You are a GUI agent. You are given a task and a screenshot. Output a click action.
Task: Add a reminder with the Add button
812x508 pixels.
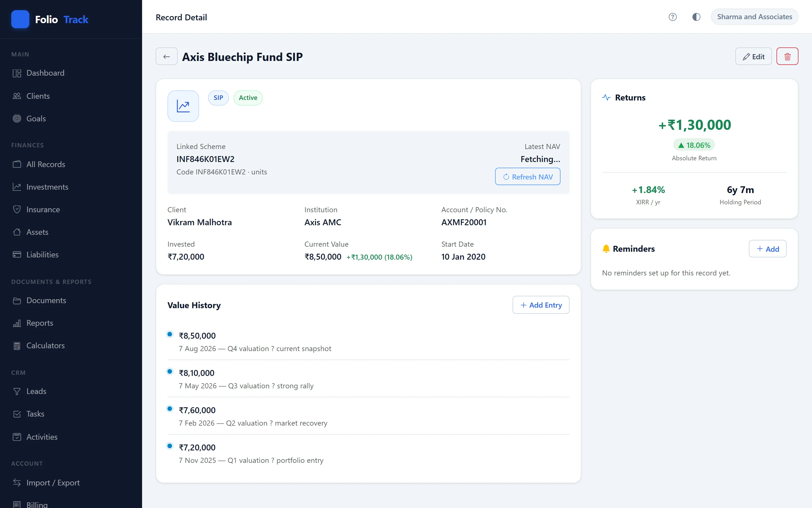(x=767, y=249)
